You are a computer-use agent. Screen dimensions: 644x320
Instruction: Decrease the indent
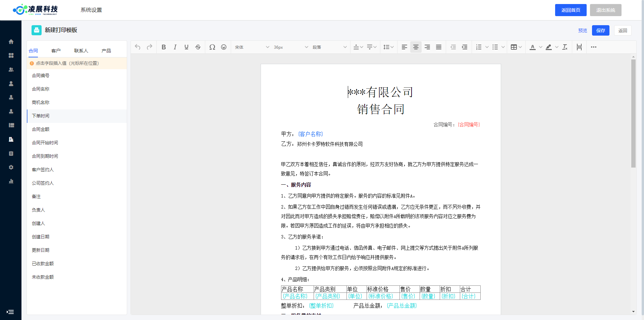(453, 47)
